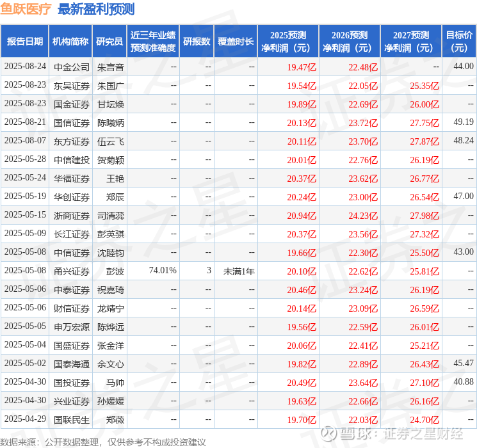477x448 pixels.
Task: Click the 报告日期 column header
Action: [x=24, y=42]
